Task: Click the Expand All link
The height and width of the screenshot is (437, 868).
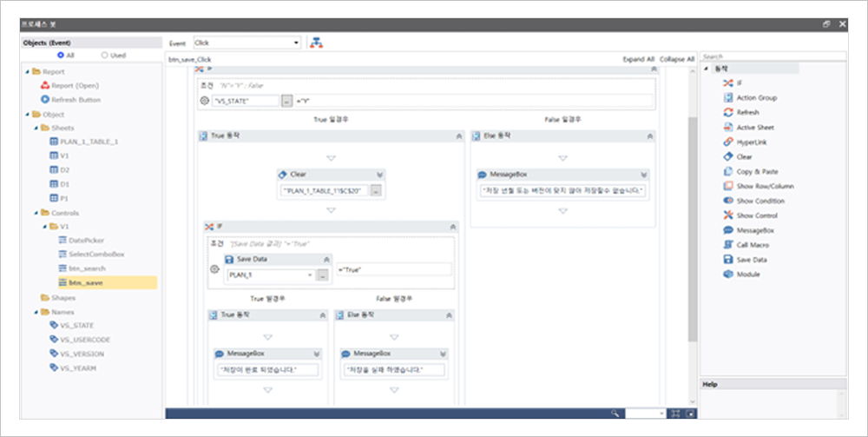Action: 638,59
